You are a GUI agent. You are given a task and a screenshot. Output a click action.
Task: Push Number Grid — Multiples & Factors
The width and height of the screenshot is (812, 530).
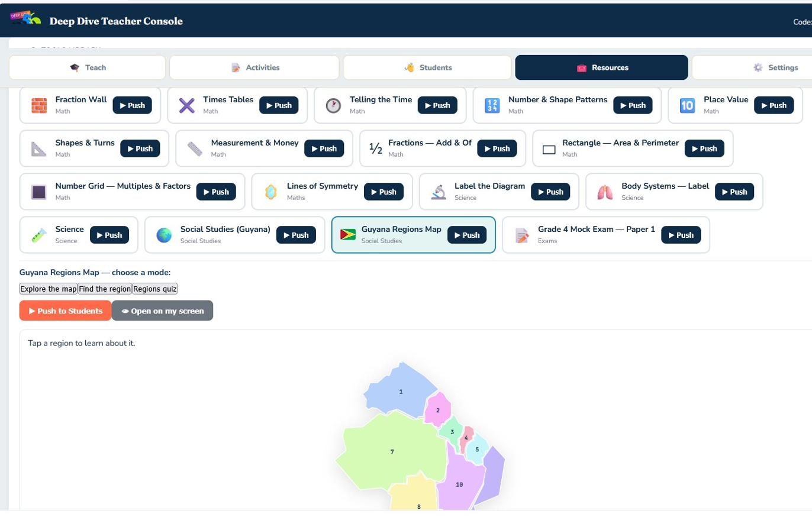[x=216, y=192]
